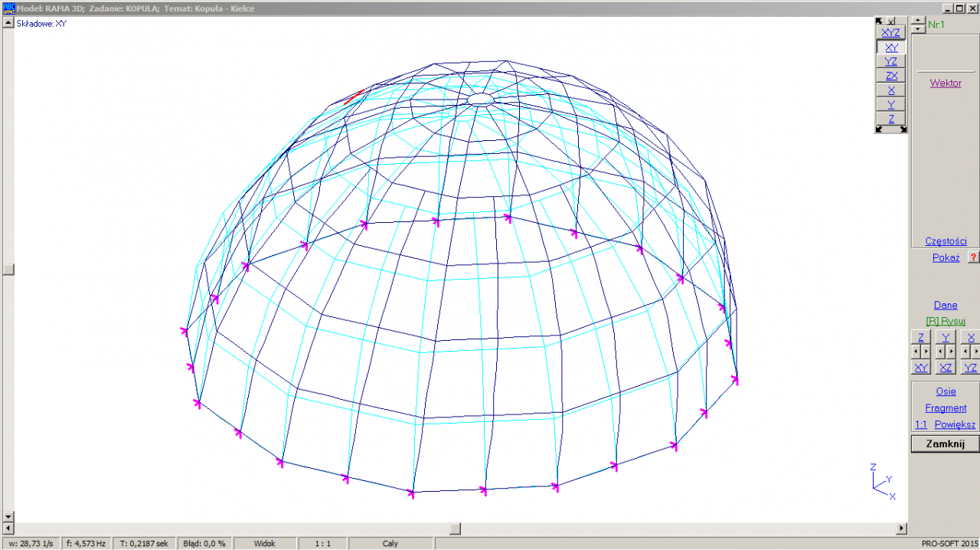Select the XYZ components option
The height and width of the screenshot is (550, 980).
890,33
